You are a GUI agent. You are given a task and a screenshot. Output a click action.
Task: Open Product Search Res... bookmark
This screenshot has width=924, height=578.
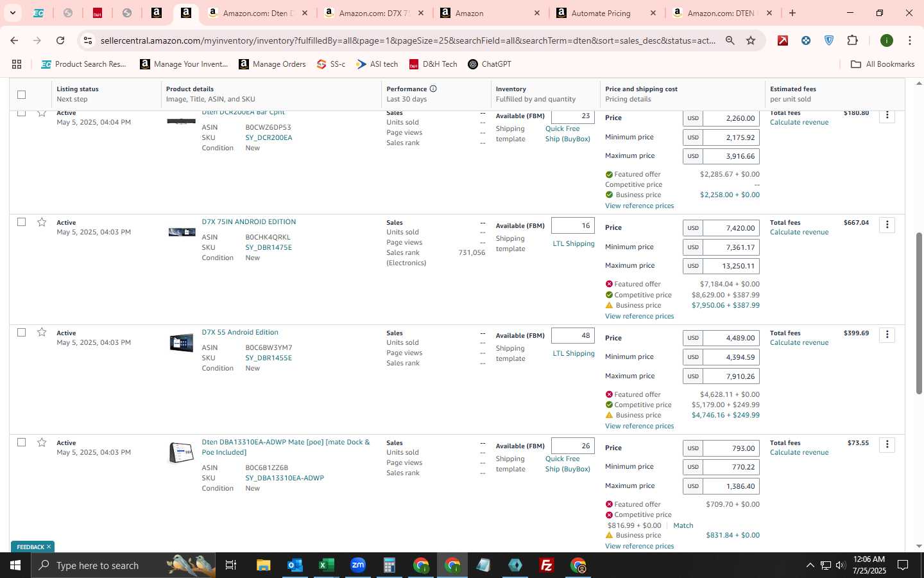tap(83, 64)
